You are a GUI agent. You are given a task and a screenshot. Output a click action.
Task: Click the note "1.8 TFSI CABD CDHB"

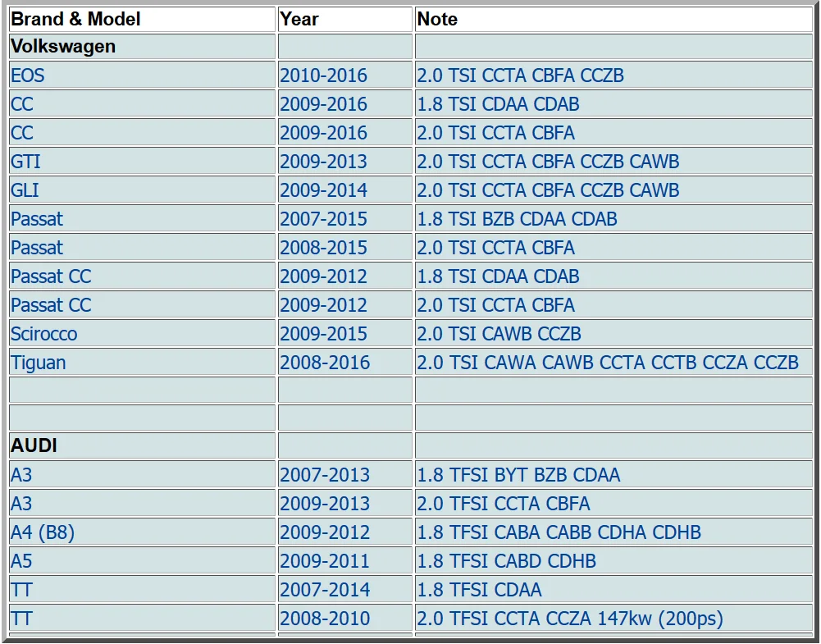(x=506, y=562)
